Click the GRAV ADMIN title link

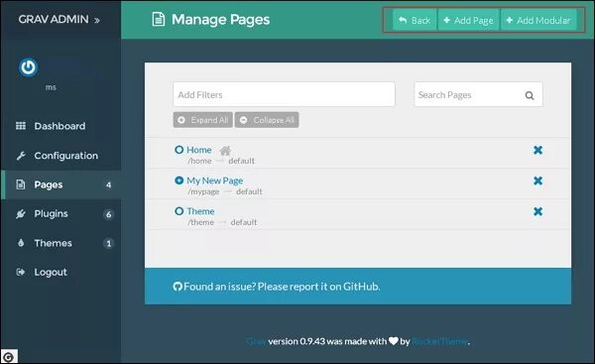54,20
